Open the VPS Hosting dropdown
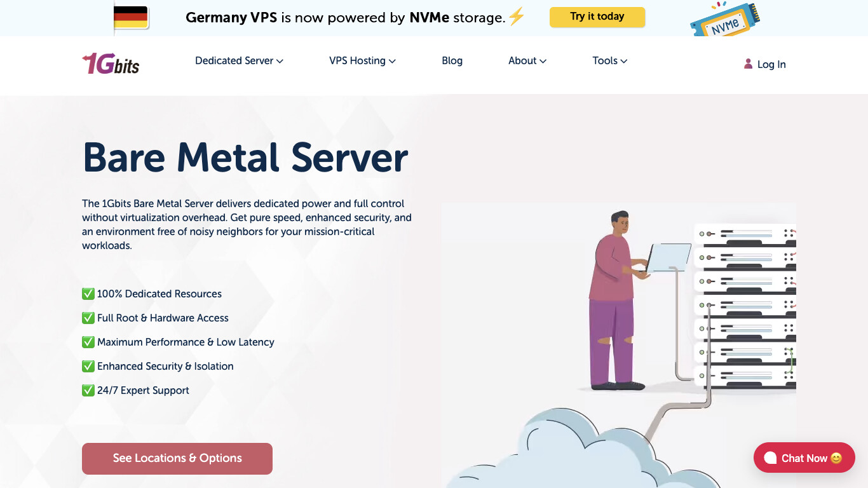 tap(362, 61)
